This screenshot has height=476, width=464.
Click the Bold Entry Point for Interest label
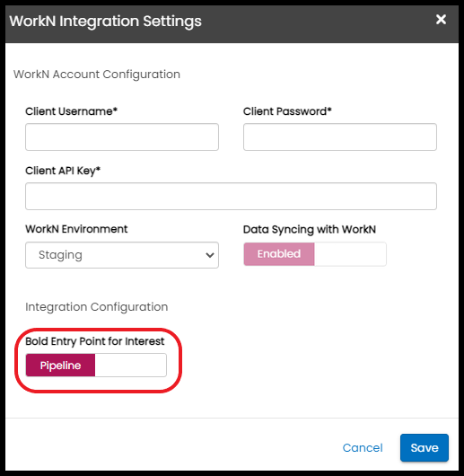94,341
